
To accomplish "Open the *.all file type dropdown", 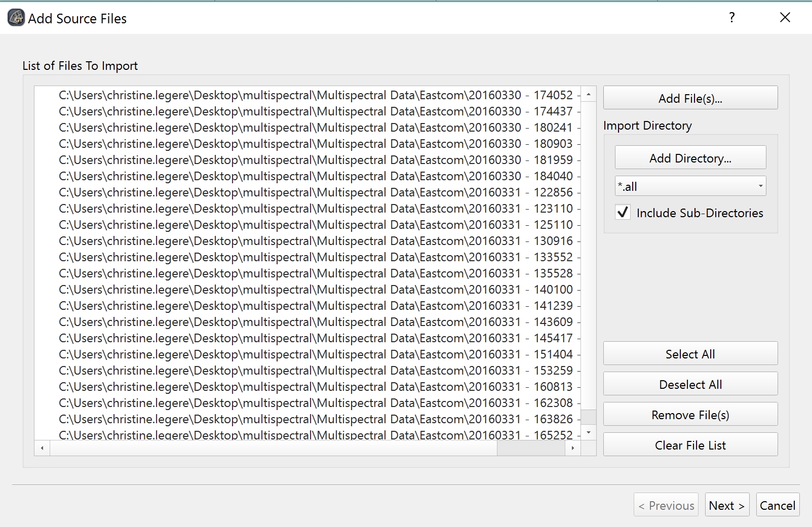I will [690, 186].
